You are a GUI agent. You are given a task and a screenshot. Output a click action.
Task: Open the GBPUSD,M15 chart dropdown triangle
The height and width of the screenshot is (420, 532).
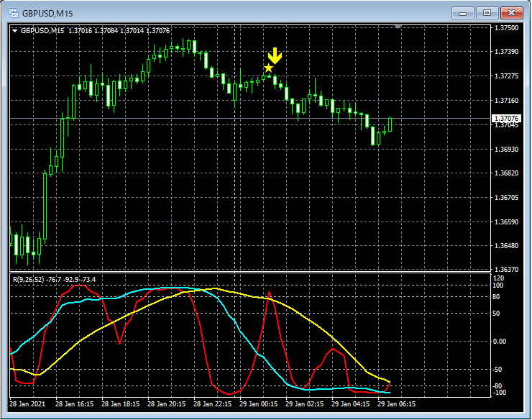(15, 30)
